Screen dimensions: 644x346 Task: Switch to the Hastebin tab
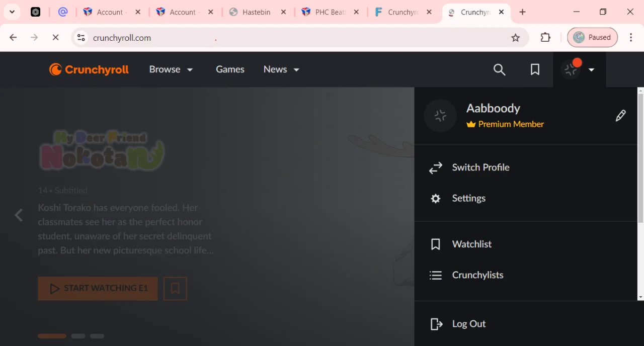pos(257,12)
